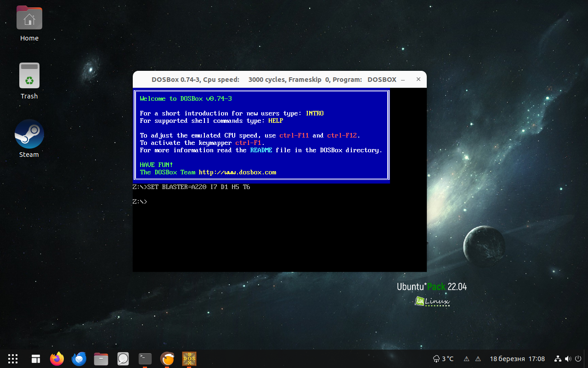Close the DOSBox window
This screenshot has width=588, height=368.
[418, 79]
